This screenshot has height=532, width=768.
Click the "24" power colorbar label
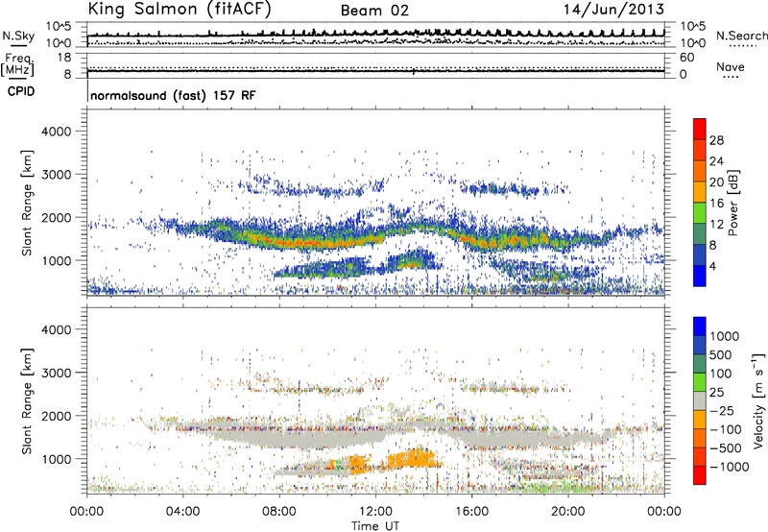coord(716,161)
